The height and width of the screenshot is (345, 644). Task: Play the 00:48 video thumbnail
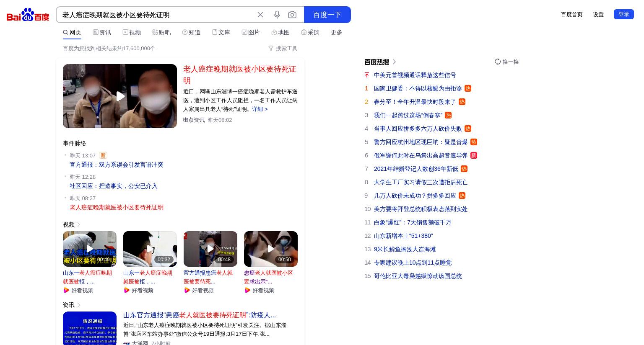point(210,249)
